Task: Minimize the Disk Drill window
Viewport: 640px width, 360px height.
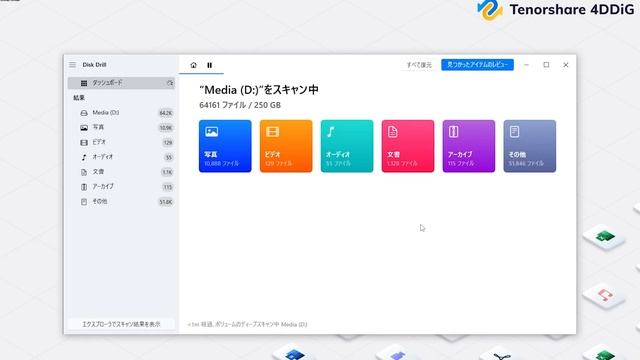Action: (x=527, y=65)
